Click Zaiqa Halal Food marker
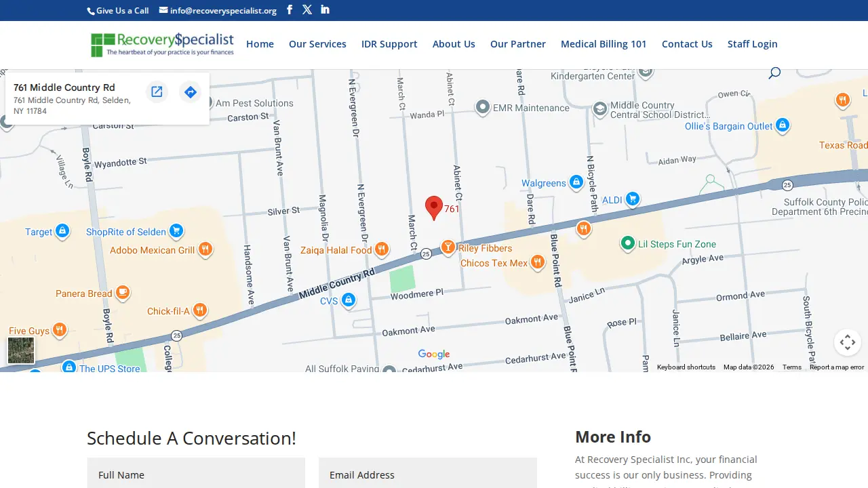 tap(382, 249)
